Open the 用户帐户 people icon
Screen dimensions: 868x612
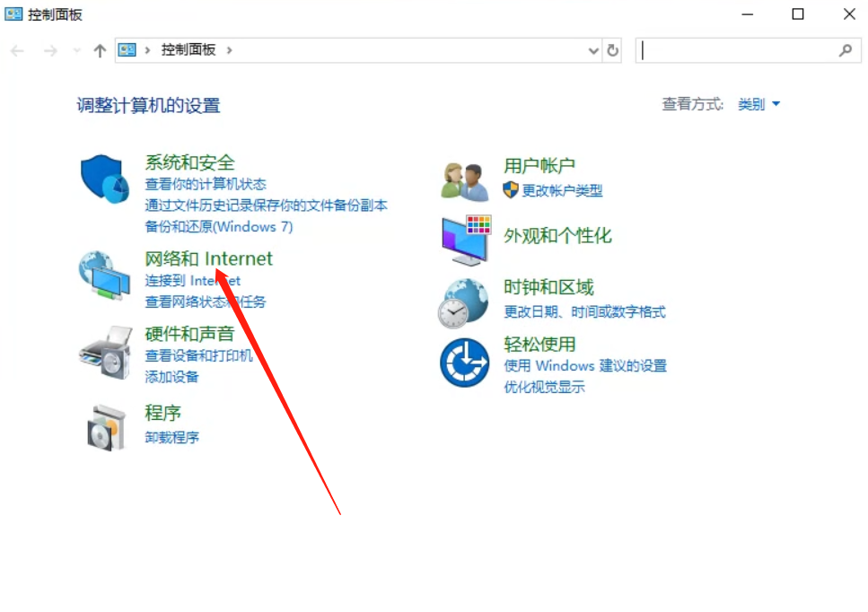(x=465, y=181)
